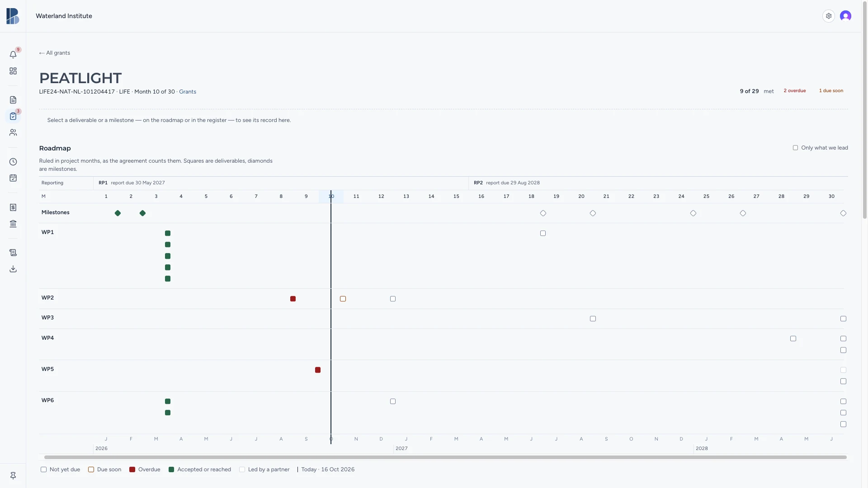Click the WP6 row label
Image resolution: width=868 pixels, height=488 pixels.
point(47,400)
